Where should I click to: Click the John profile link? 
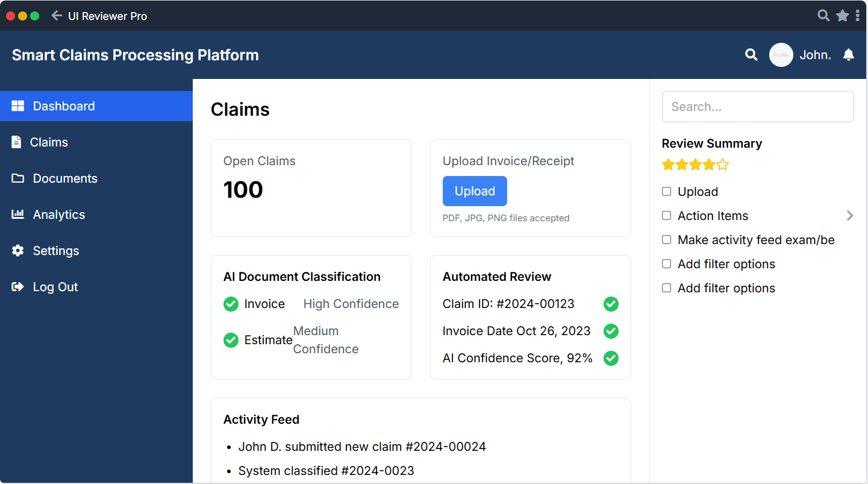click(815, 54)
